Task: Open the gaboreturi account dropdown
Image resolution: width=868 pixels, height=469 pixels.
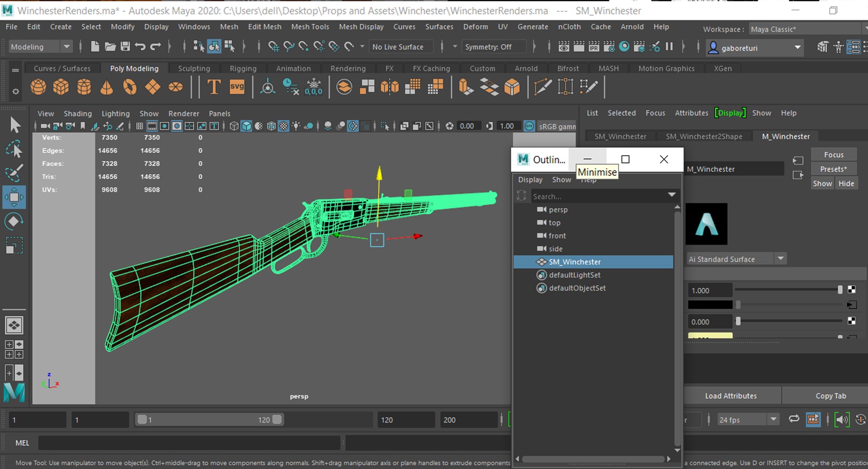Action: [755, 47]
